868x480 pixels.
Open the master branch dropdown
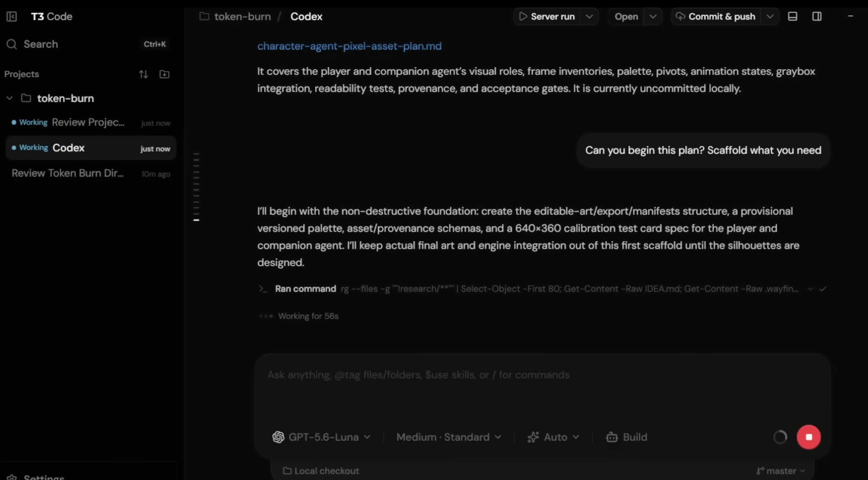(x=781, y=471)
